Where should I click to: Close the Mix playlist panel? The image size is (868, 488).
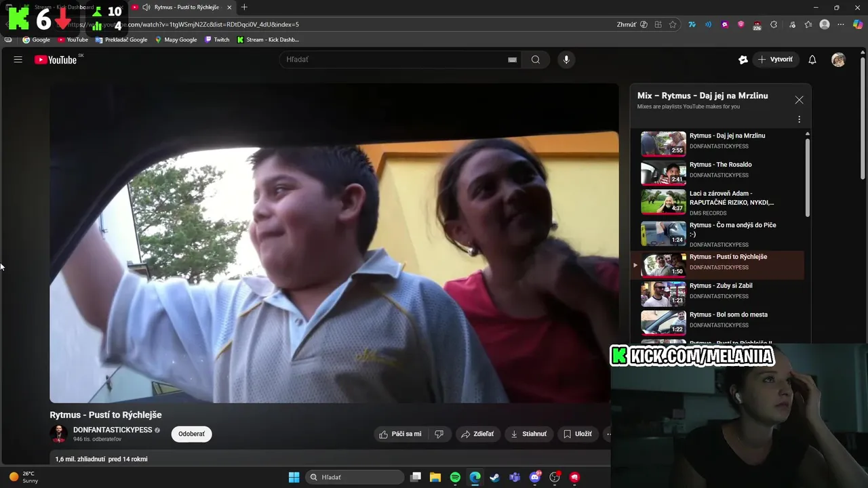[x=799, y=100]
